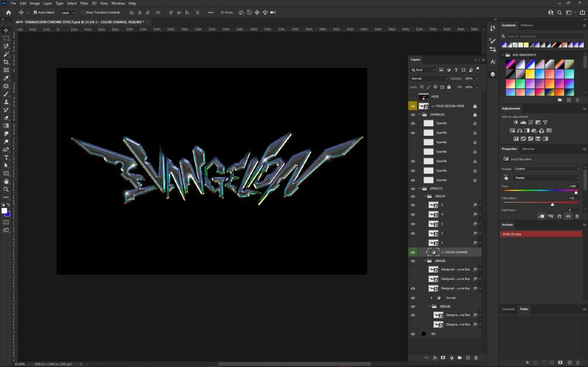This screenshot has width=588, height=367.
Task: Select the Rectangular Marquee tool
Action: [x=6, y=38]
